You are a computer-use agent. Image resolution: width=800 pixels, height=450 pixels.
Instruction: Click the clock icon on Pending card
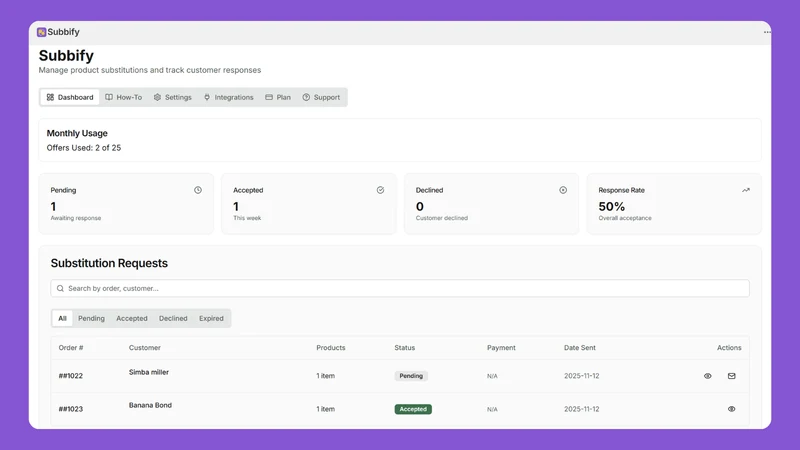click(x=198, y=190)
